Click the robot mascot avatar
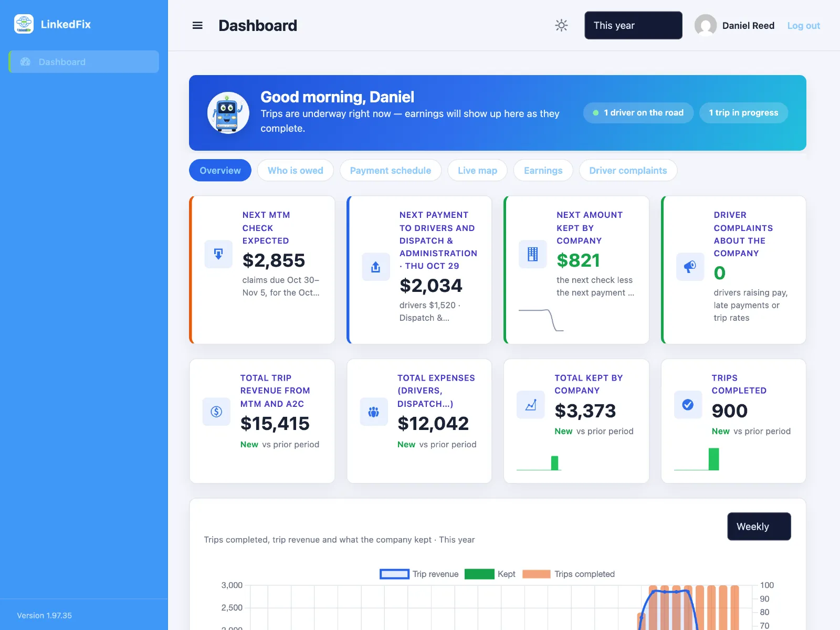840x630 pixels. point(228,113)
